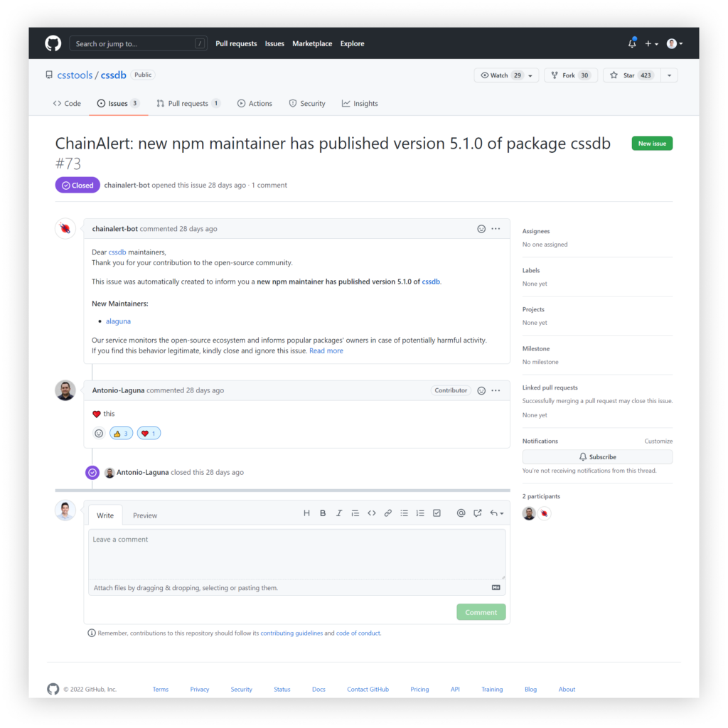Open Explore in the top navigation
This screenshot has height=728, width=728.
pos(353,43)
